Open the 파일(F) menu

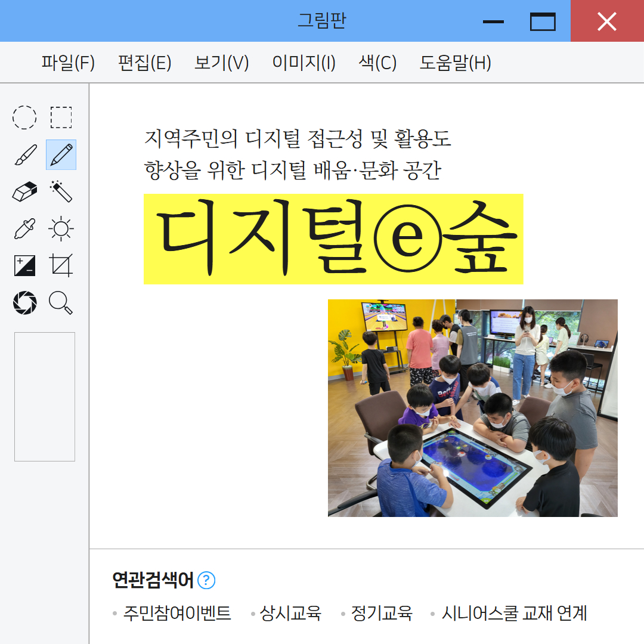pyautogui.click(x=68, y=63)
